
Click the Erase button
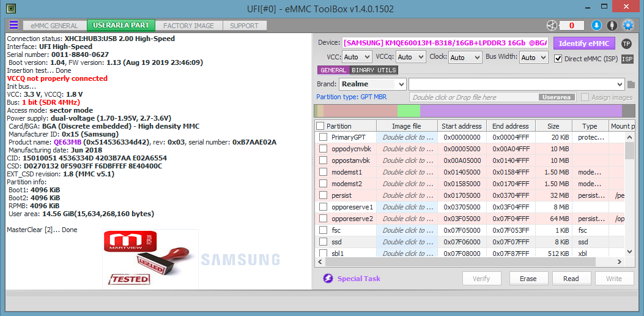coord(528,279)
